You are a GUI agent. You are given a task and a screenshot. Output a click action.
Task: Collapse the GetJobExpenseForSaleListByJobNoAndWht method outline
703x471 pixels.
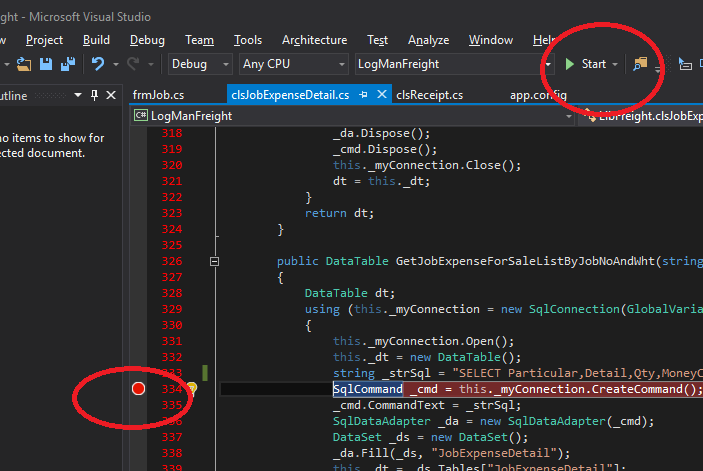tap(214, 261)
